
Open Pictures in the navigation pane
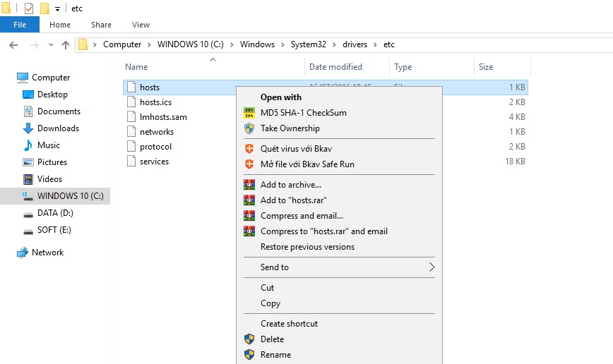click(x=52, y=162)
